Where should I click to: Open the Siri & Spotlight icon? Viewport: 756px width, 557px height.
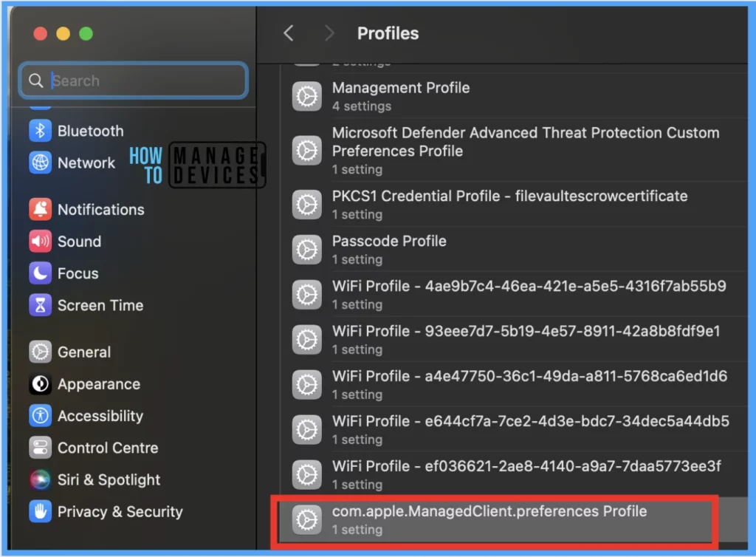(x=40, y=479)
